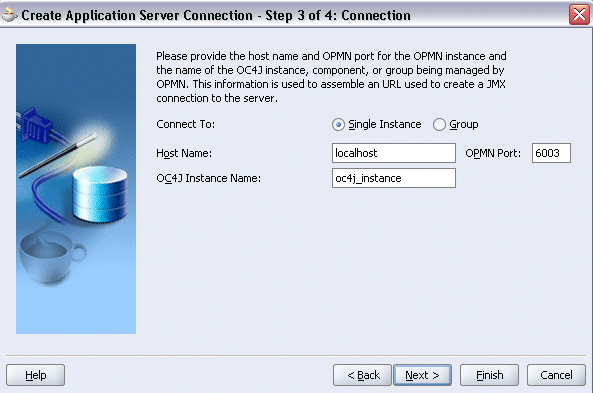This screenshot has height=393, width=593.
Task: Click the OPMN Port: label
Action: pyautogui.click(x=493, y=153)
